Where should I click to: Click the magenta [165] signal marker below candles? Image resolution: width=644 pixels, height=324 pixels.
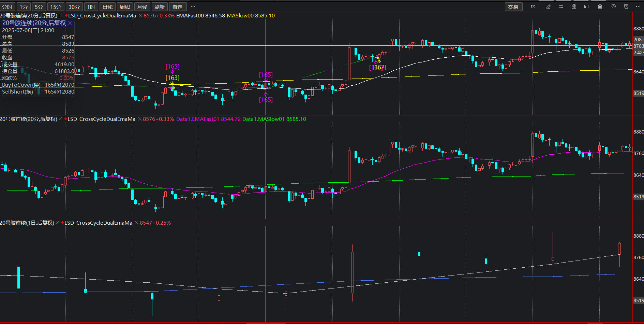point(266,100)
